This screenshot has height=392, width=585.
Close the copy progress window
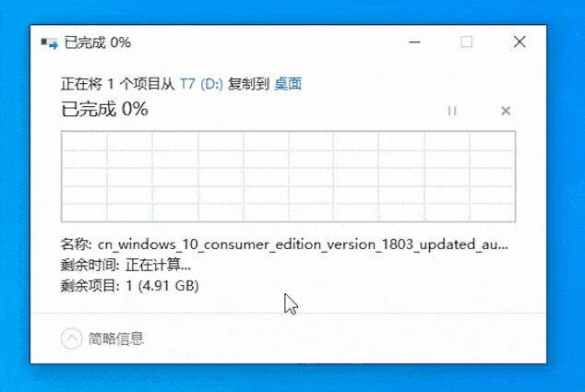click(x=519, y=42)
